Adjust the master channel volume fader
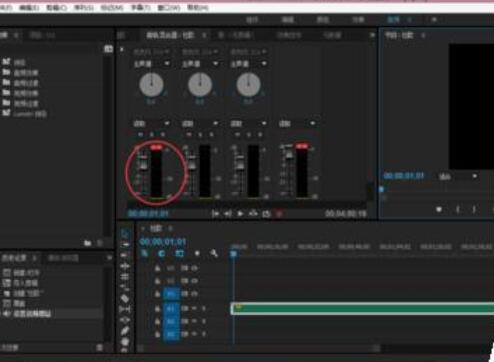The height and width of the screenshot is (362, 494). click(x=289, y=154)
